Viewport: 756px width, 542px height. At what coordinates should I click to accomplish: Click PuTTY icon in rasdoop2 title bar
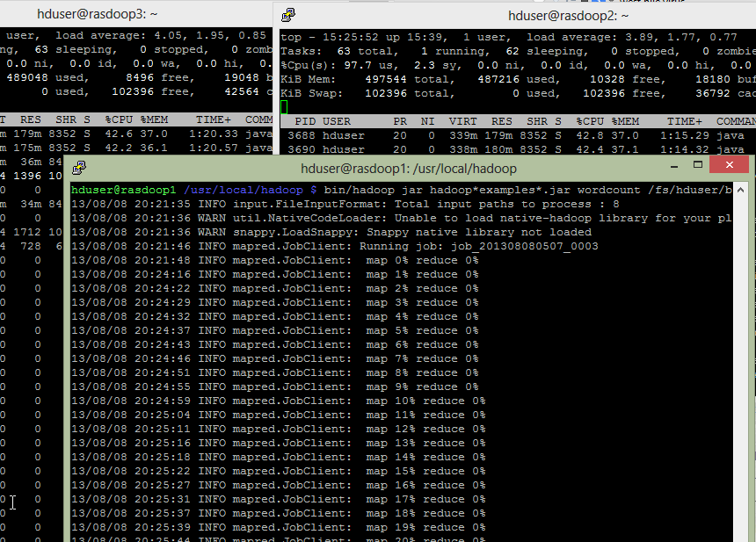pyautogui.click(x=287, y=16)
